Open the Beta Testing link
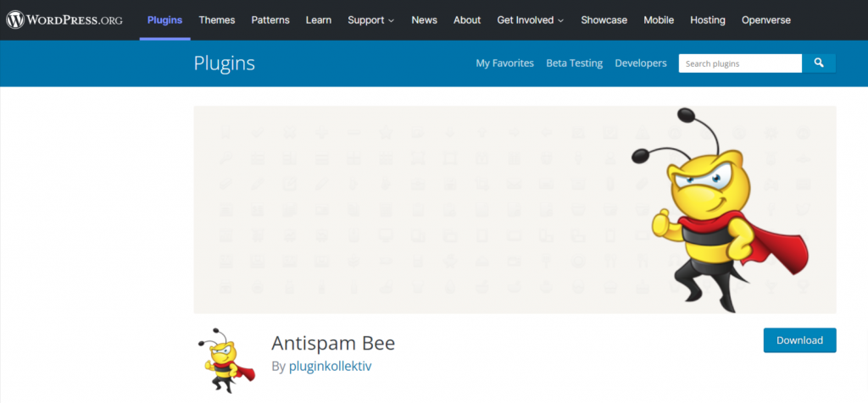The image size is (868, 403). 574,63
